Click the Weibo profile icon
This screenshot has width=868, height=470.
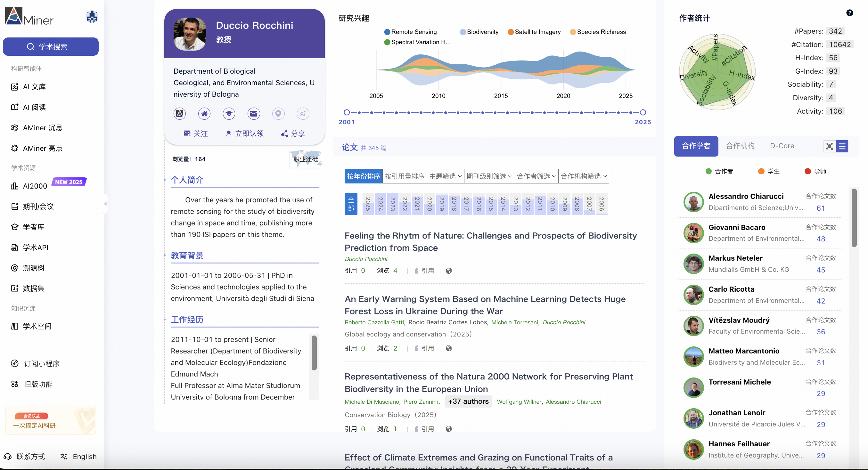pyautogui.click(x=303, y=114)
